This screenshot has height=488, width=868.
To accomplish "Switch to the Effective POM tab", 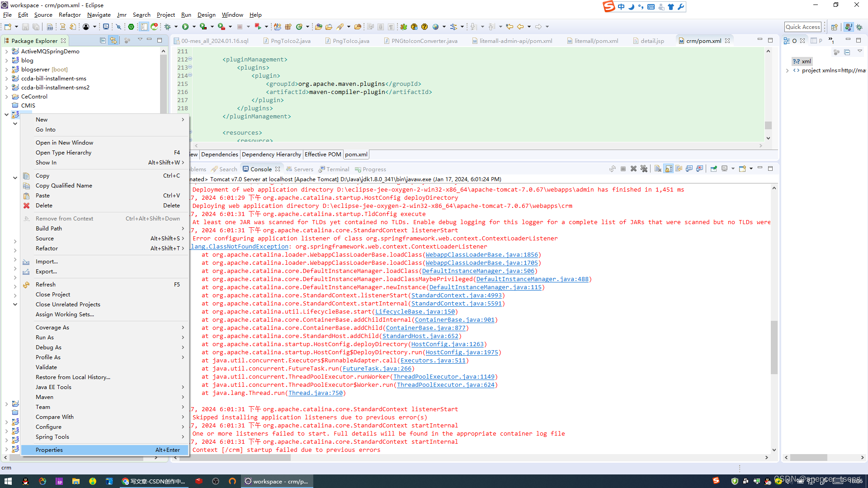I will [323, 154].
